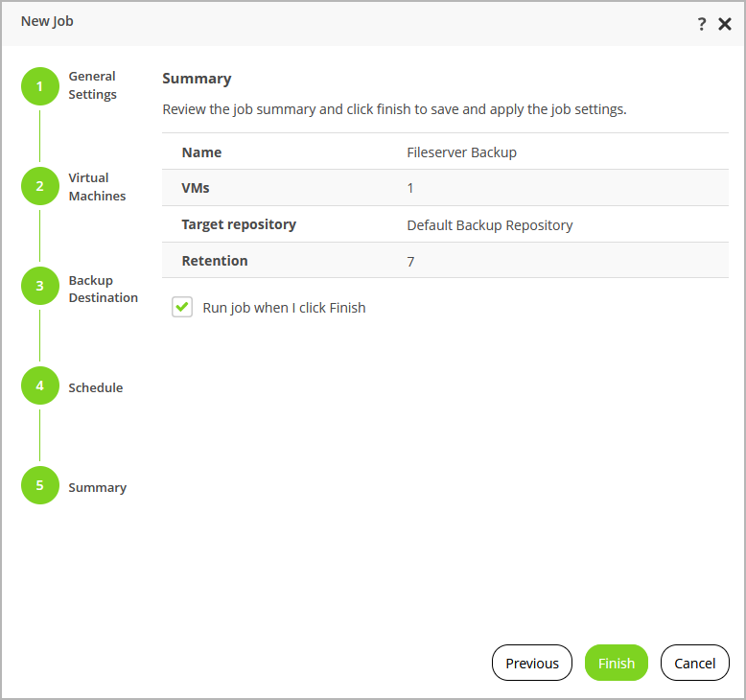Click the step 3 circle icon
Screen dimensions: 746x700
click(39, 286)
